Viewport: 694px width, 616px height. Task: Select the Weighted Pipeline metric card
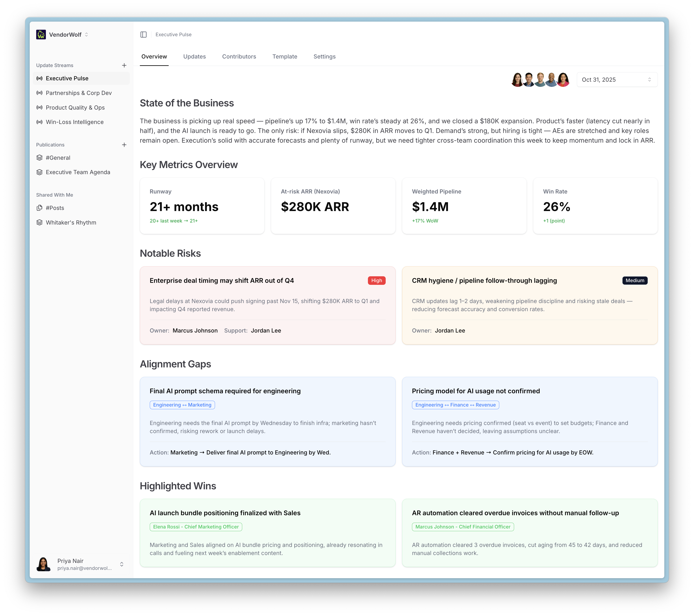point(464,206)
